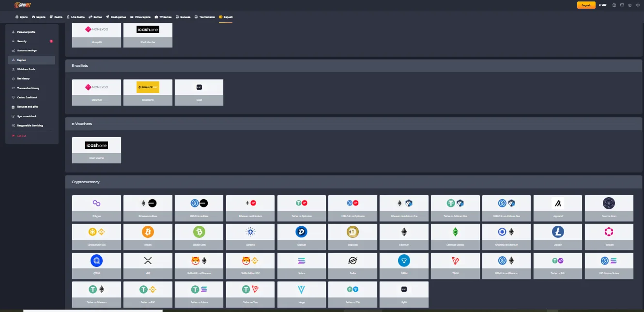644x312 pixels.
Task: Choose the orange Bitcoin tile
Action: 148,237
